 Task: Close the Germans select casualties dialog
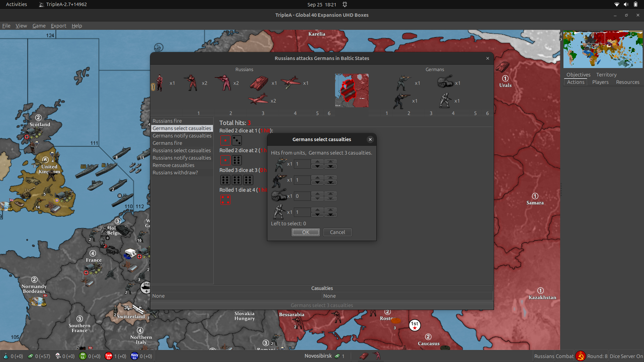[x=370, y=139]
